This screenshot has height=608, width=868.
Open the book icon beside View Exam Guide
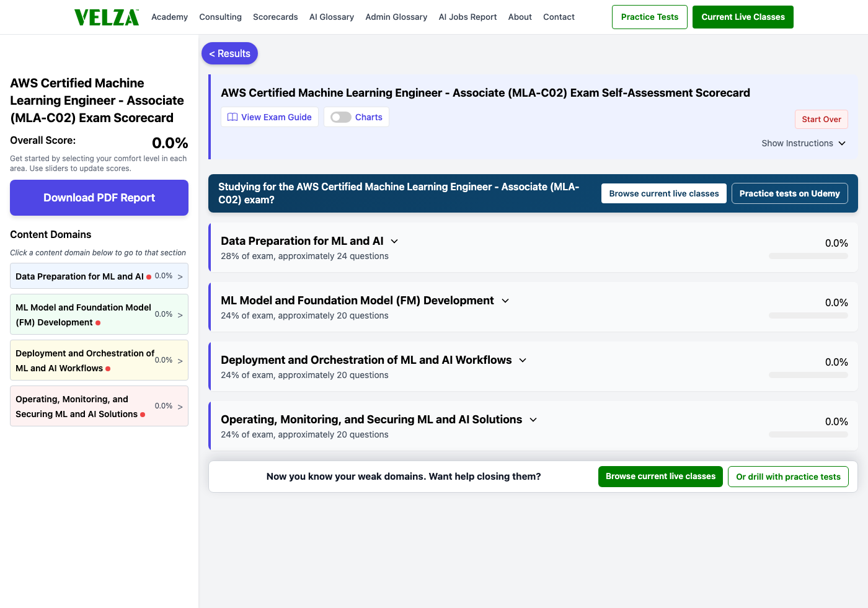pos(232,117)
